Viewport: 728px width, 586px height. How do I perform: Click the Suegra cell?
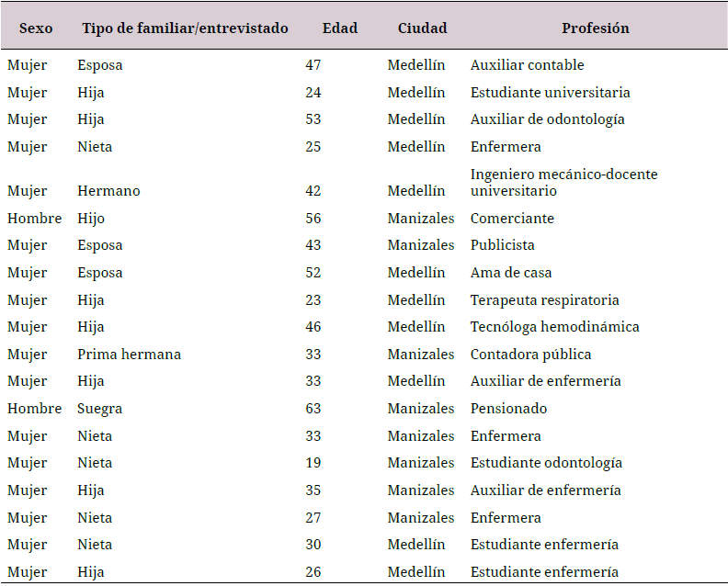tap(100, 409)
